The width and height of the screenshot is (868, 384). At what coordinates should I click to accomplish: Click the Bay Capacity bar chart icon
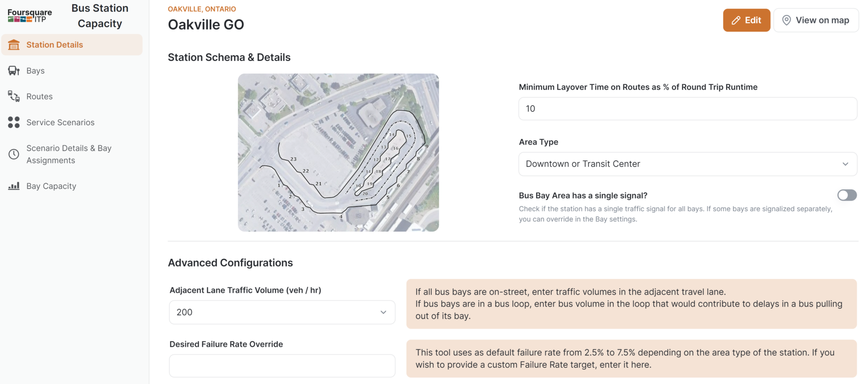click(14, 186)
